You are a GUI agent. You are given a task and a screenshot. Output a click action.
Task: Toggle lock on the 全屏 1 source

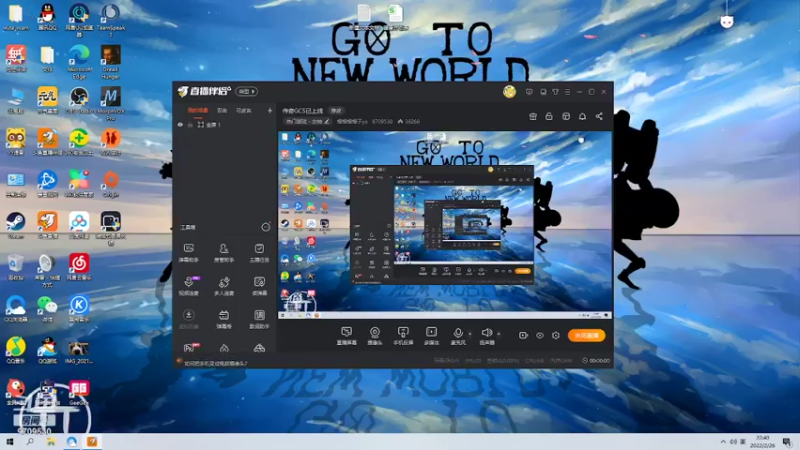pyautogui.click(x=190, y=124)
